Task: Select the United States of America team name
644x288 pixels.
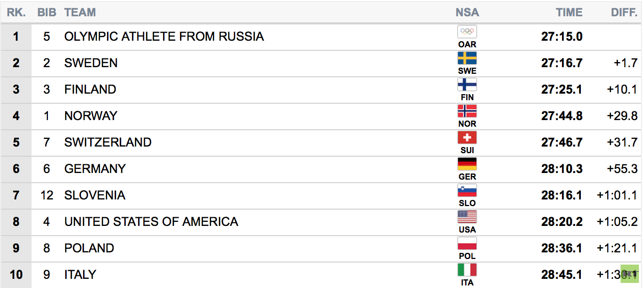Action: [151, 222]
